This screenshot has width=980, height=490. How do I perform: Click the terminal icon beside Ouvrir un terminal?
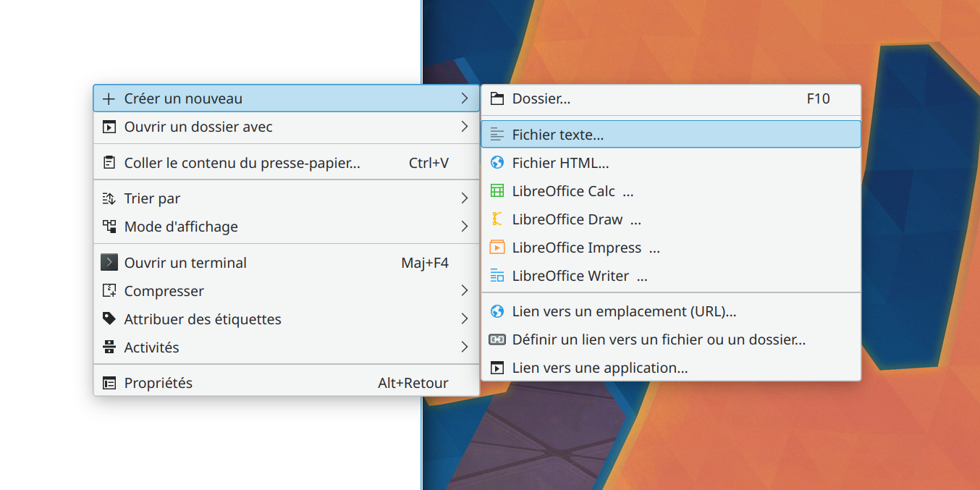pos(109,263)
